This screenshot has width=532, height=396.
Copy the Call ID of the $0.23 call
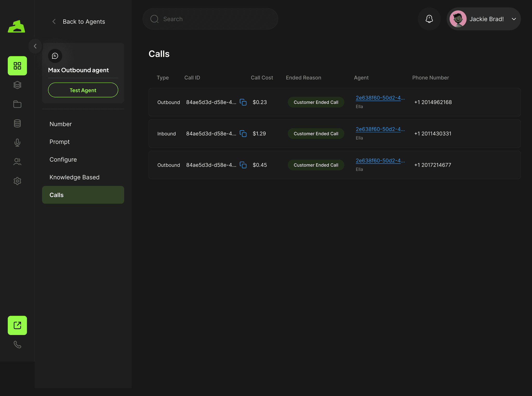(243, 102)
